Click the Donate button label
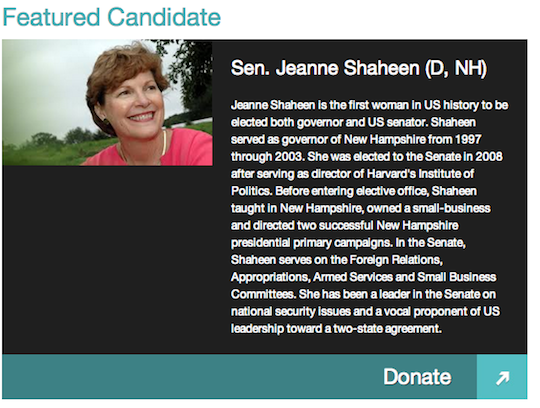Image resolution: width=540 pixels, height=408 pixels. (417, 377)
